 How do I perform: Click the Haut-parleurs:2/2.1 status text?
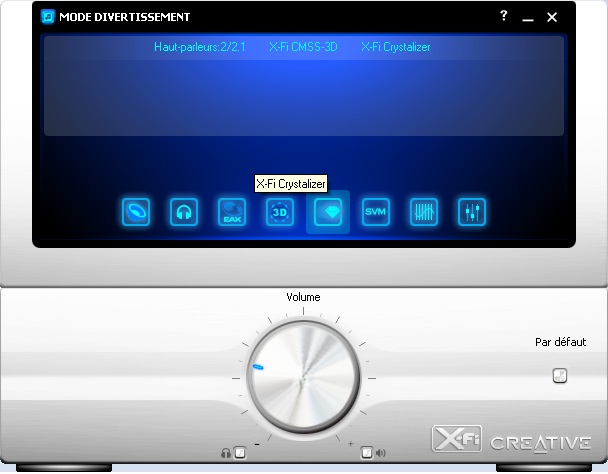[200, 47]
